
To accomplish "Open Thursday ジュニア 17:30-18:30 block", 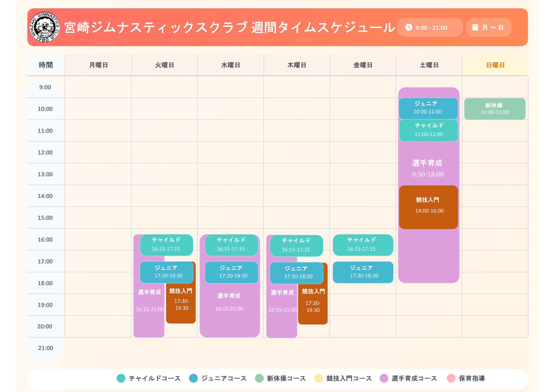I will pyautogui.click(x=297, y=273).
